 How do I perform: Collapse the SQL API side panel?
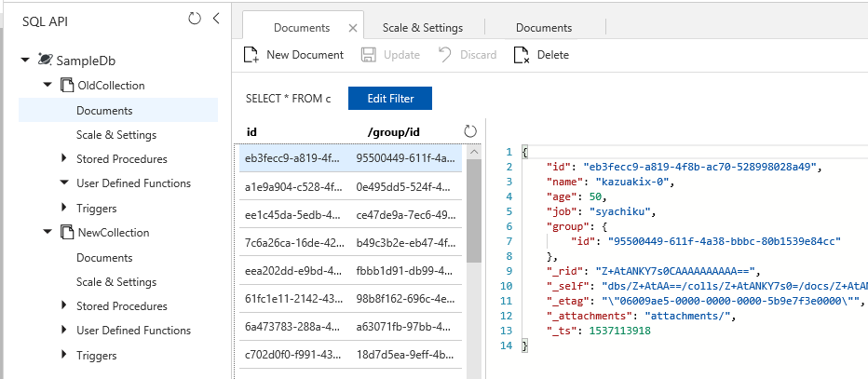(216, 19)
